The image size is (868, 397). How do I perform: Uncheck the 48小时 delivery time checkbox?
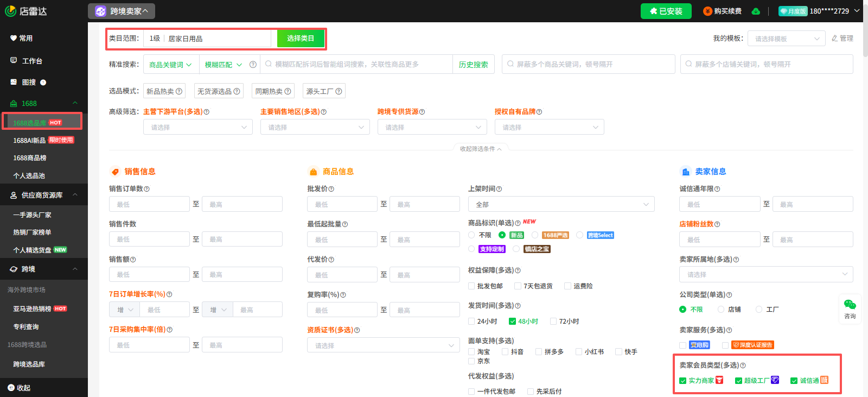(x=512, y=322)
